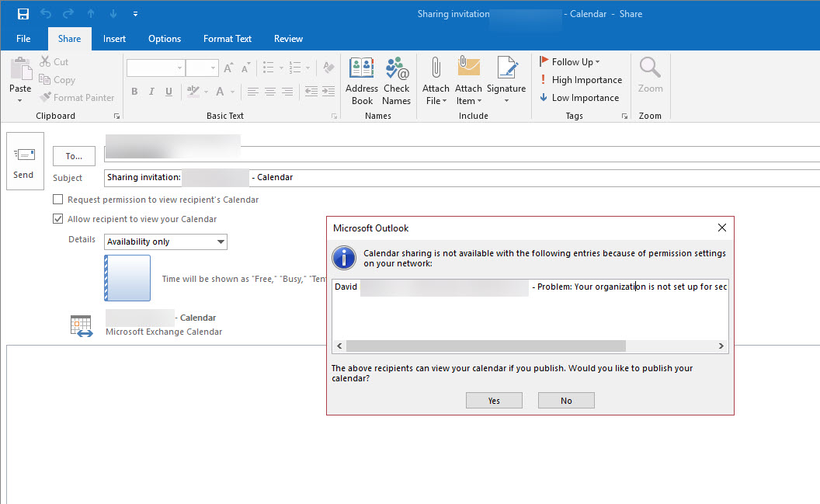Check Request permission to view recipient's Calendar
820x504 pixels.
pos(58,200)
